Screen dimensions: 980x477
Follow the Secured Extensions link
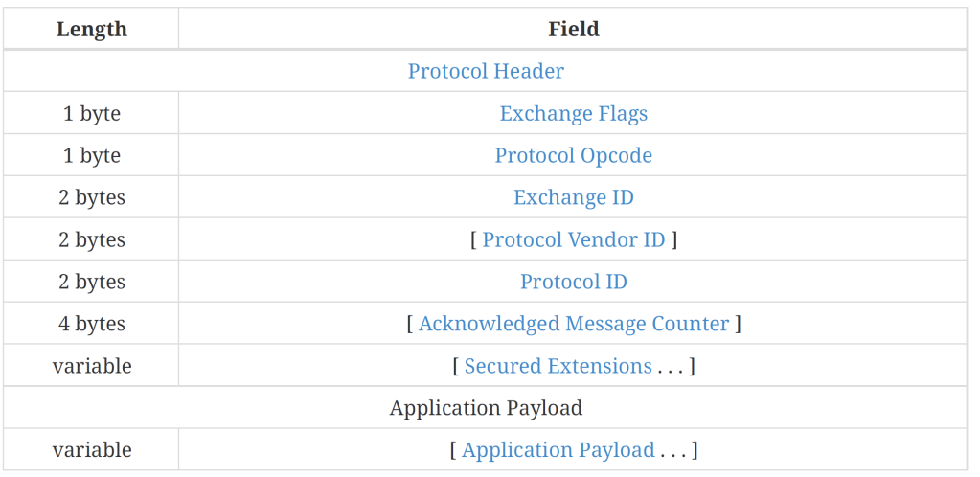click(x=558, y=366)
